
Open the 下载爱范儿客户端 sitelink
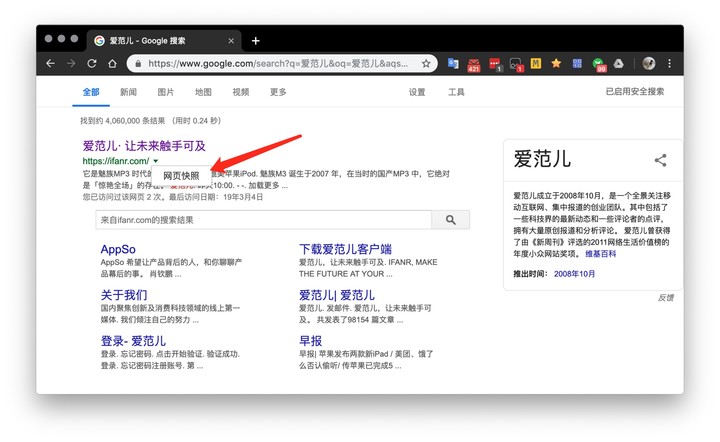pyautogui.click(x=345, y=249)
